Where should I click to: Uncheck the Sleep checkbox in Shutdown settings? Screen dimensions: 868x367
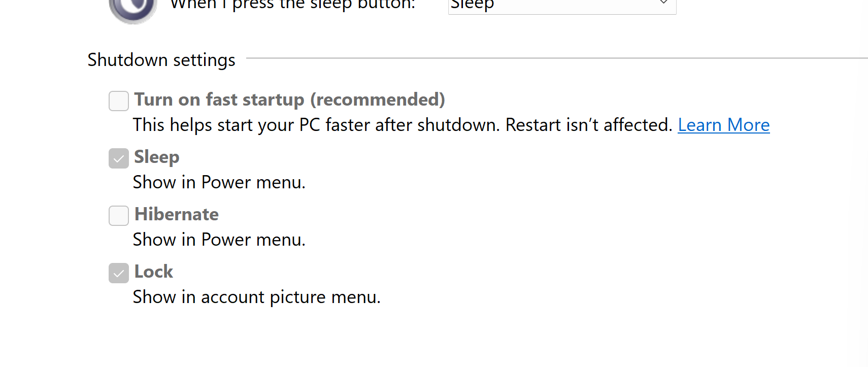click(119, 158)
